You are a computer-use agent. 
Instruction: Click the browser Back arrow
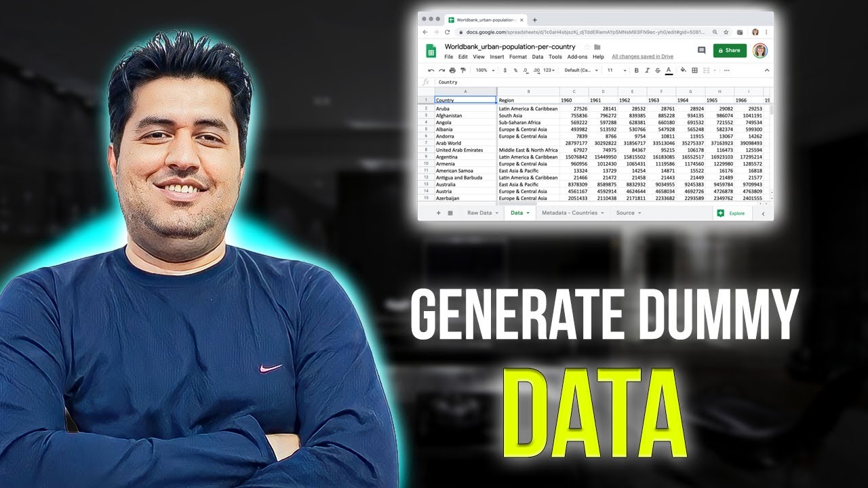pos(425,32)
